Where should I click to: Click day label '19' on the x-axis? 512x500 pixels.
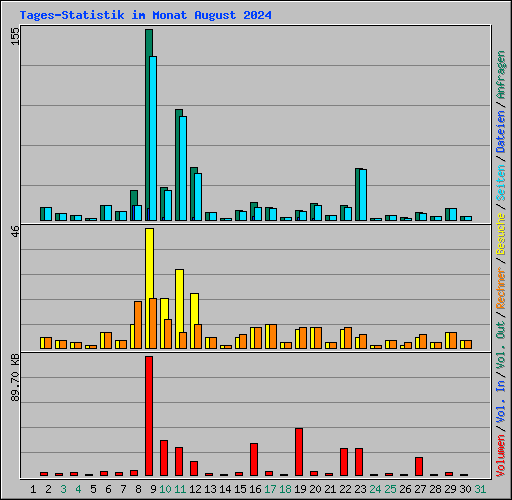(x=300, y=489)
